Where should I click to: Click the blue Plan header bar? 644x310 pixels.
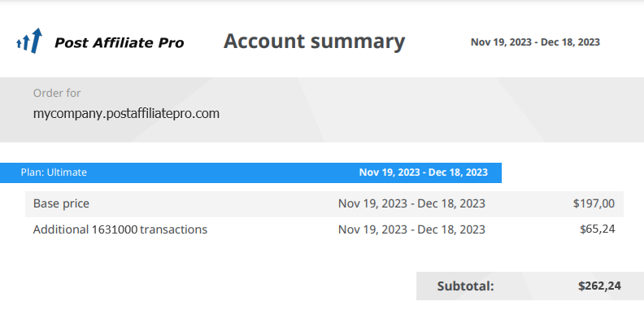(x=250, y=172)
